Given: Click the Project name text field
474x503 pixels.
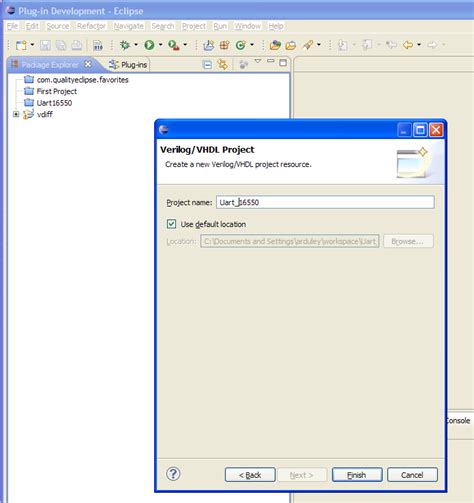Looking at the screenshot, I should (x=325, y=202).
